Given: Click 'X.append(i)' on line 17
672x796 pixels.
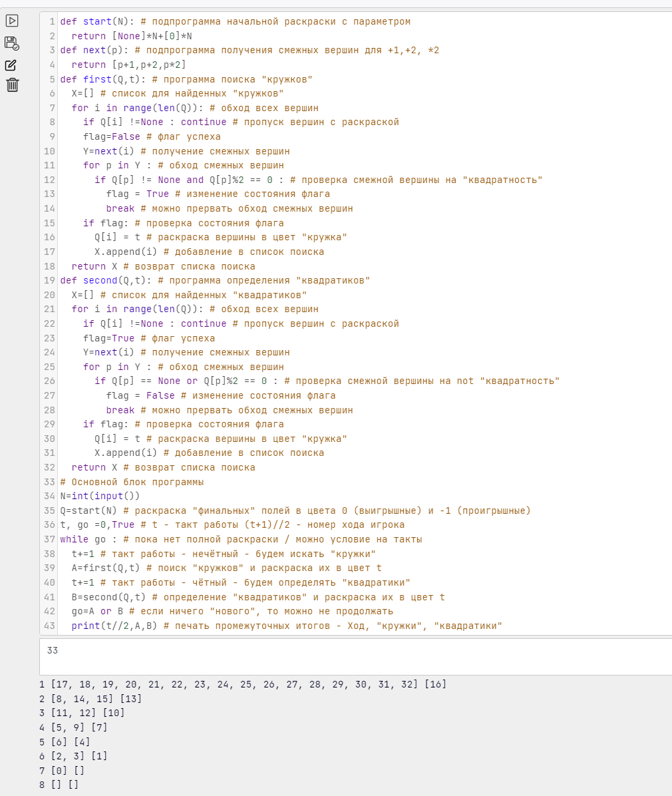Looking at the screenshot, I should click(x=126, y=252).
